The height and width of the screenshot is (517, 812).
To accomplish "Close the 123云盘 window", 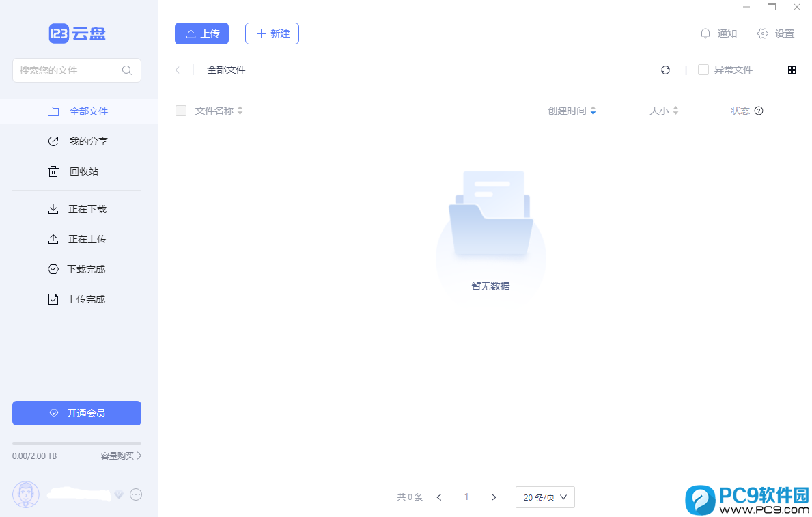I will (x=797, y=8).
